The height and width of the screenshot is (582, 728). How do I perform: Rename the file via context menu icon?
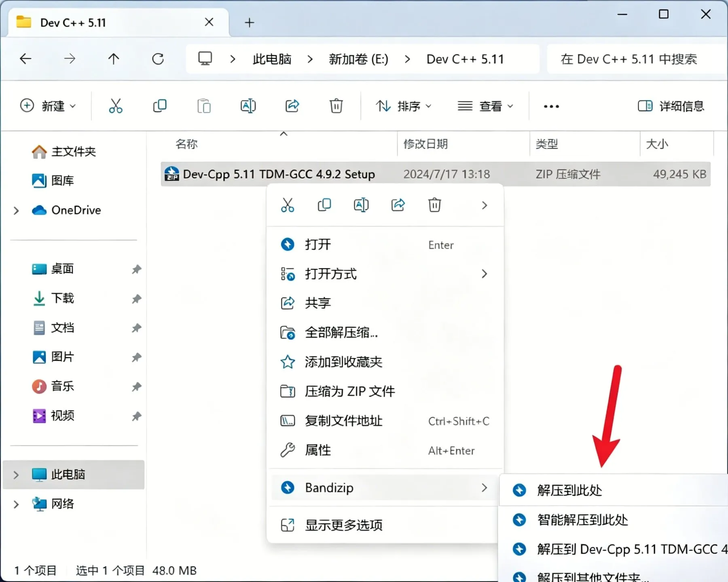pyautogui.click(x=361, y=205)
